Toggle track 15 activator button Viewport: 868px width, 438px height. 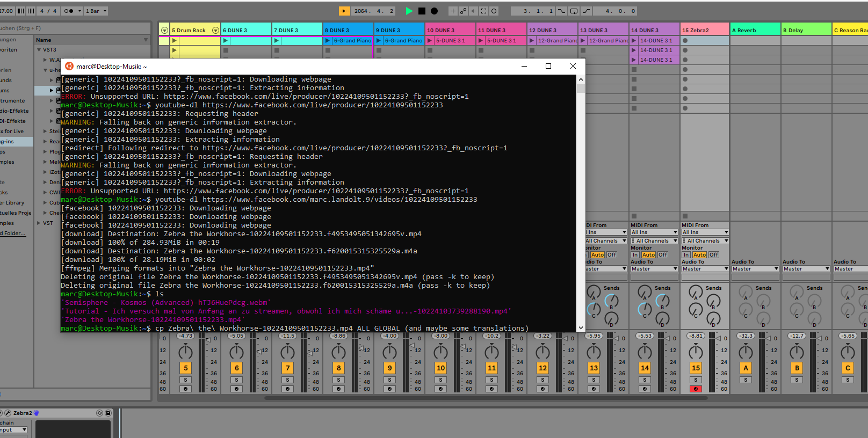coord(696,368)
